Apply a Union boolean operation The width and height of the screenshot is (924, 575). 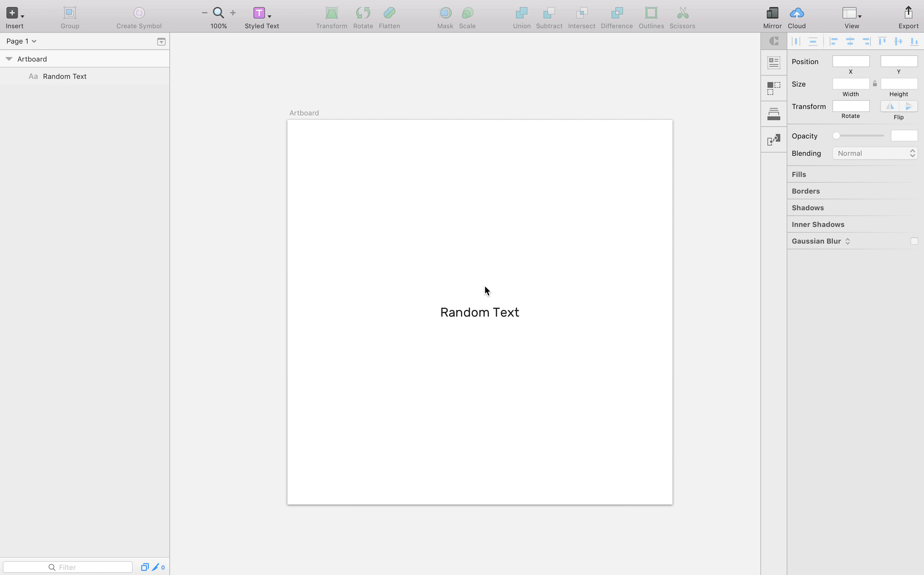point(521,13)
